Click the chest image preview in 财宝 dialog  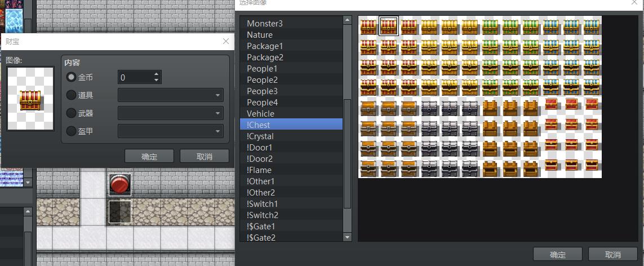pos(30,99)
